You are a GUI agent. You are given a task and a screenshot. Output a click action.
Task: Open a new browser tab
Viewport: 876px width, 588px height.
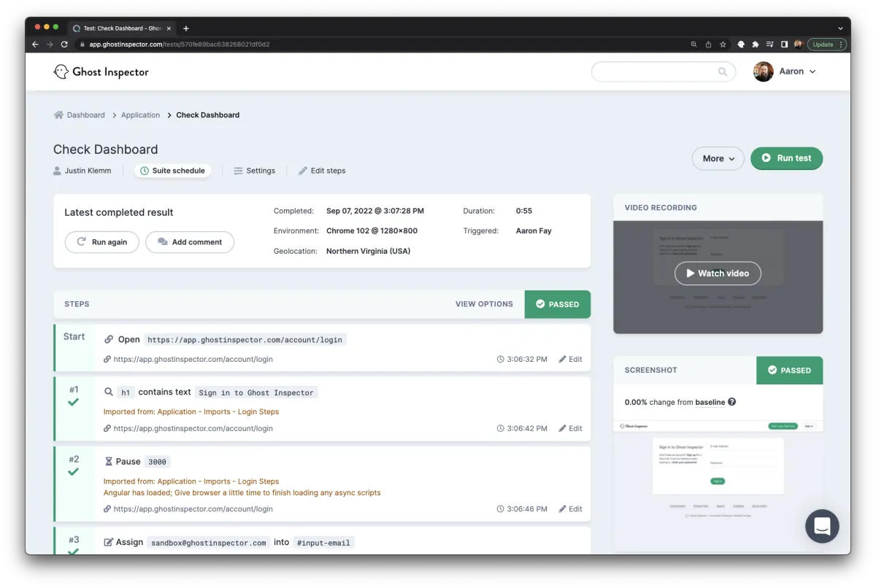pos(186,28)
